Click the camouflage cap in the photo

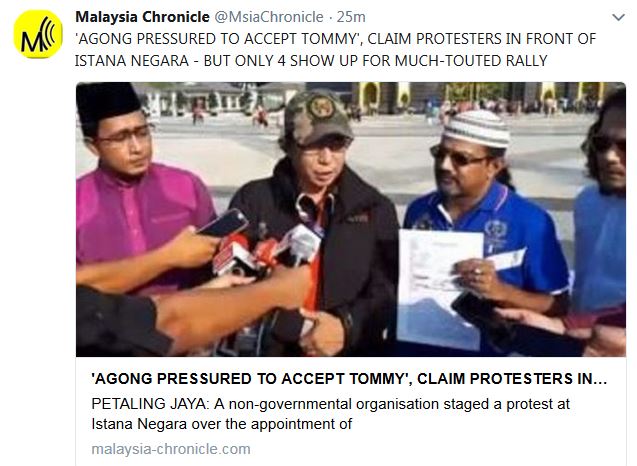tap(318, 117)
